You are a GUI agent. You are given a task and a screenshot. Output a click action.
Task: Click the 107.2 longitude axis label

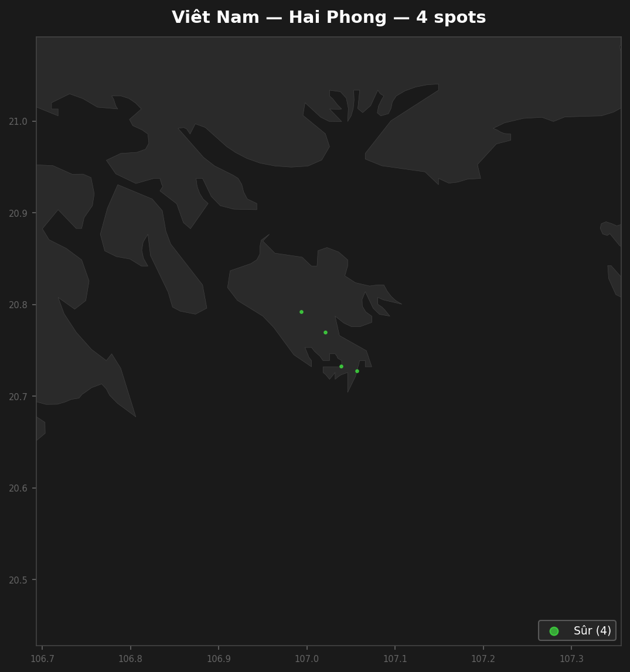(x=483, y=659)
